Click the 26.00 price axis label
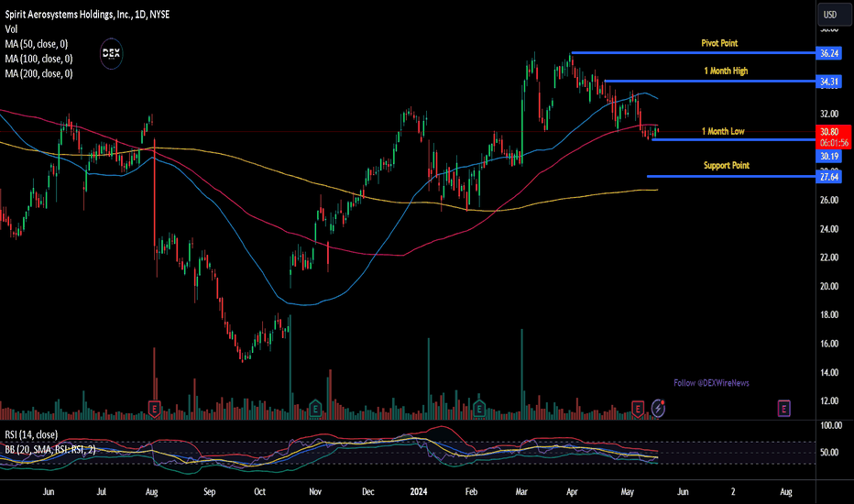This screenshot has width=854, height=504. click(829, 200)
